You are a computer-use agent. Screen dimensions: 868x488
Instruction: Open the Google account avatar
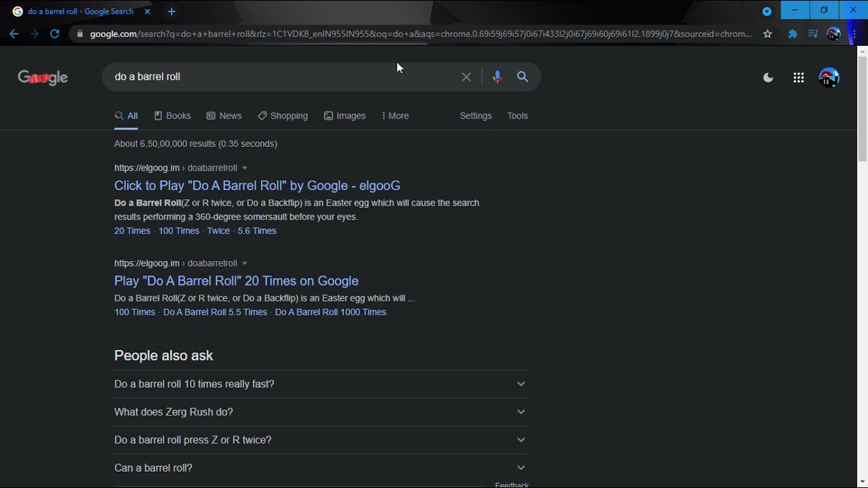click(x=829, y=78)
